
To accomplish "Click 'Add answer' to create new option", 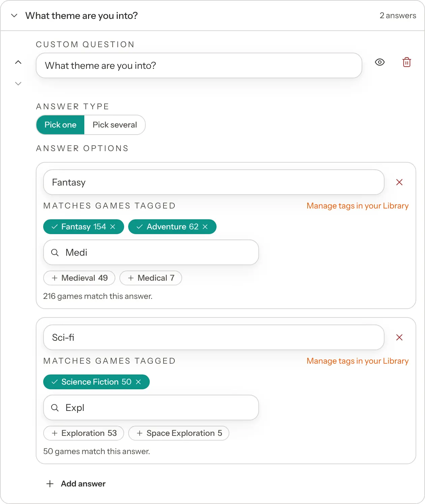I will point(76,484).
